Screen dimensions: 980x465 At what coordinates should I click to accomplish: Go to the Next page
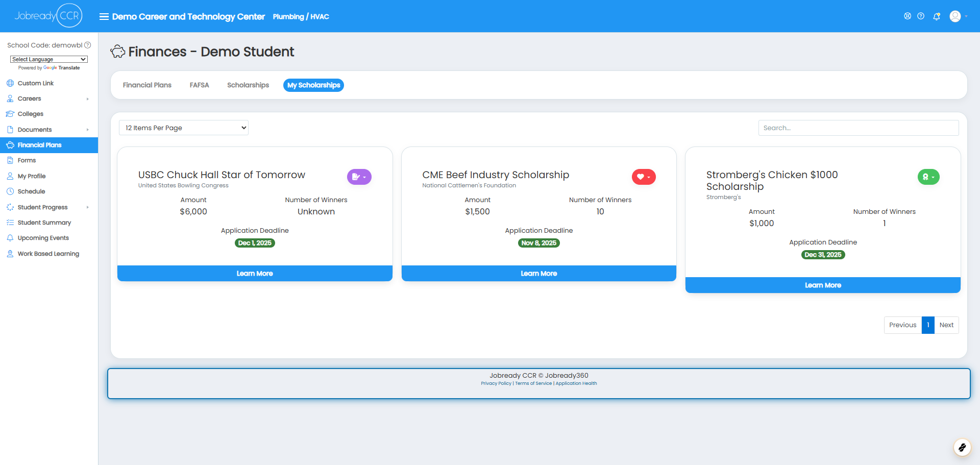tap(946, 325)
